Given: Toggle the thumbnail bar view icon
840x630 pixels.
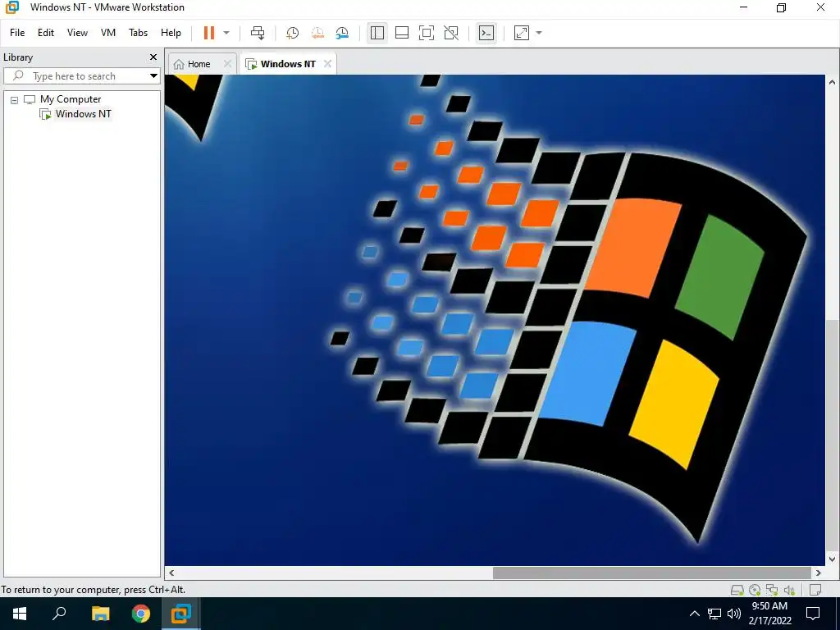Looking at the screenshot, I should tap(402, 33).
